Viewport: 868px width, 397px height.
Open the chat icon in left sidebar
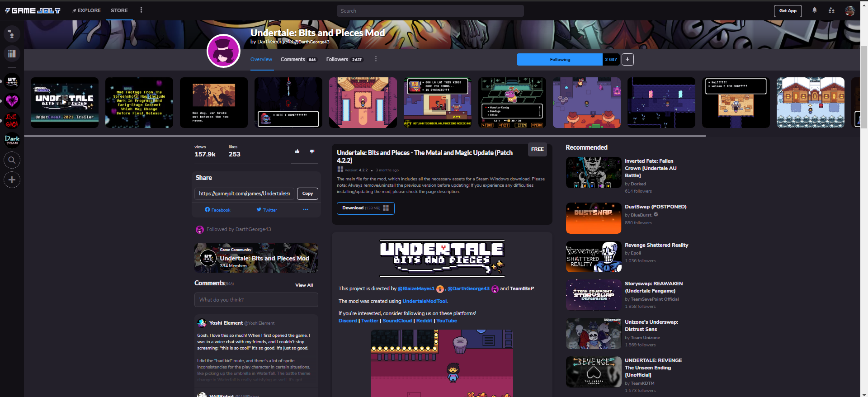(12, 34)
